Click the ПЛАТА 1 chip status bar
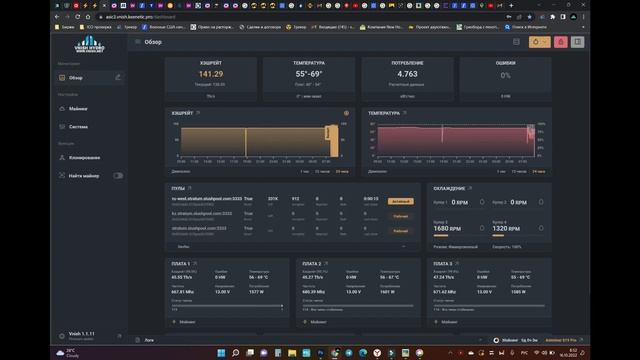 (227, 305)
